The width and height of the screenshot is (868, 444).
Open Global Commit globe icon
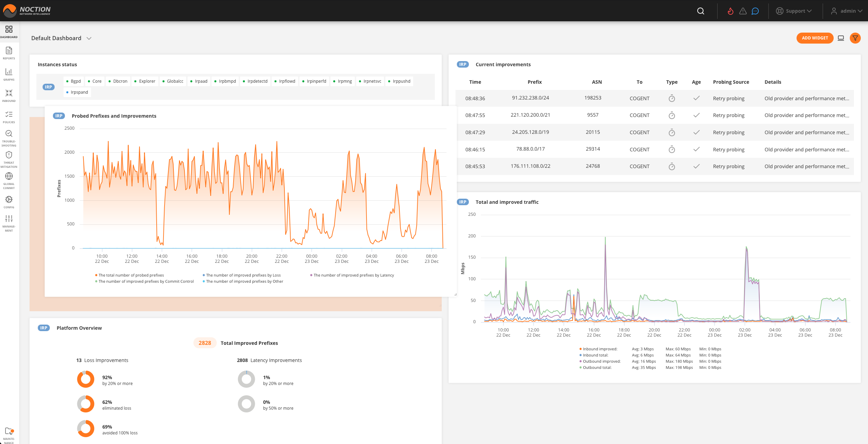(9, 176)
